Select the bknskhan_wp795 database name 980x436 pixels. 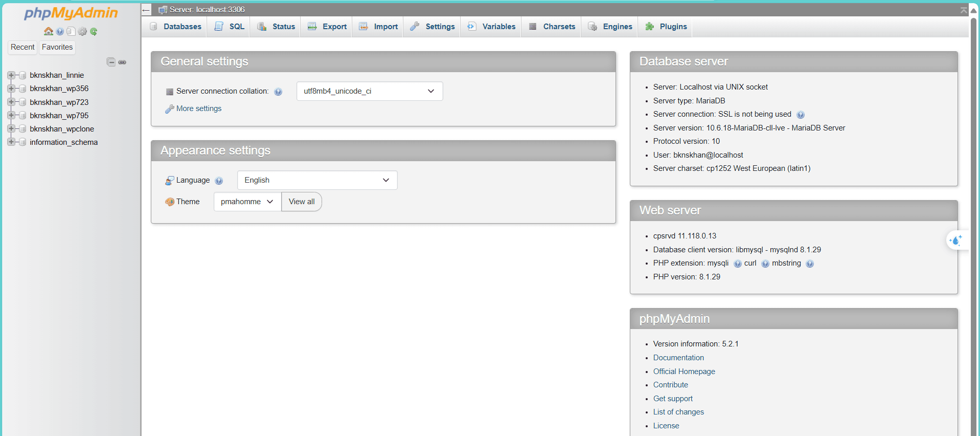coord(59,116)
